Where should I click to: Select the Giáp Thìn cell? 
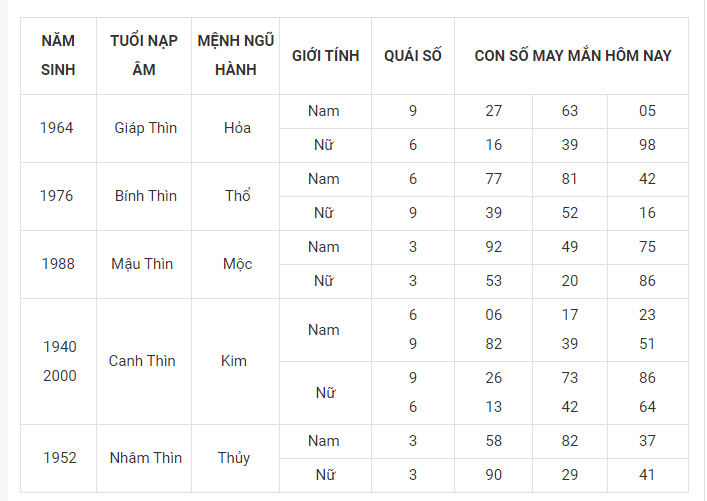point(146,128)
